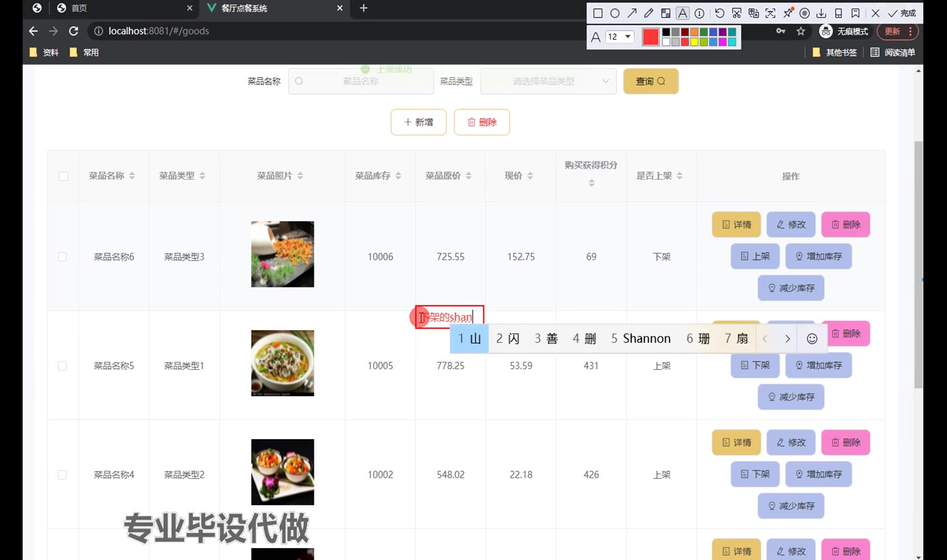947x560 pixels.
Task: Open the 菜品名称5 soup photo thumbnail
Action: [x=283, y=363]
